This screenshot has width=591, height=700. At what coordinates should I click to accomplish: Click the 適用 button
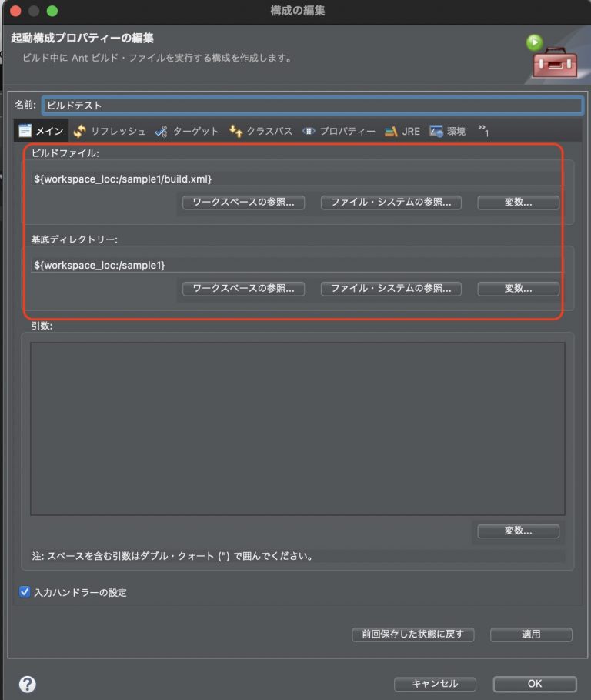[531, 635]
